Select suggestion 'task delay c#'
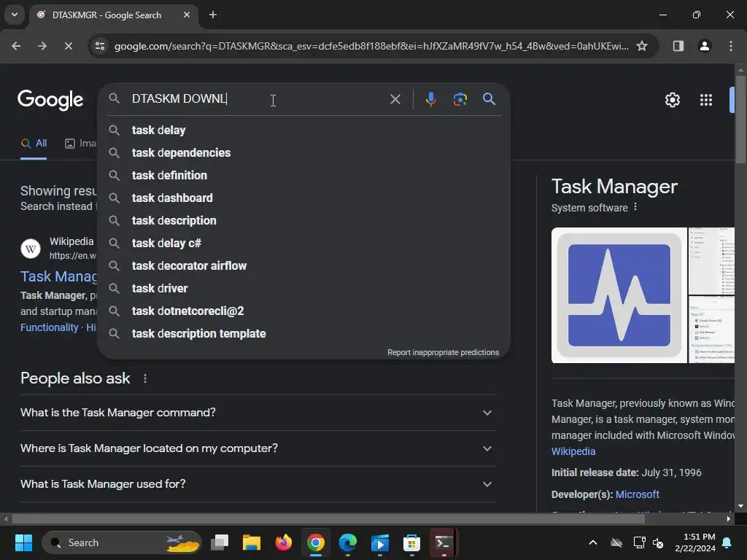This screenshot has width=747, height=560. (x=304, y=244)
